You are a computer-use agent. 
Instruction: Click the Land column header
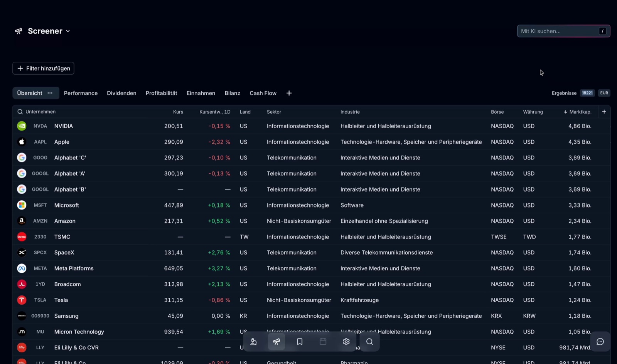pos(245,112)
